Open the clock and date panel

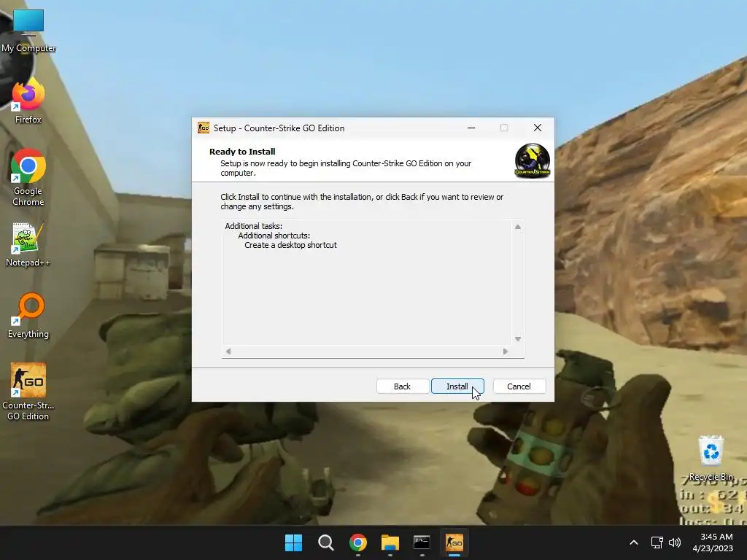point(713,542)
